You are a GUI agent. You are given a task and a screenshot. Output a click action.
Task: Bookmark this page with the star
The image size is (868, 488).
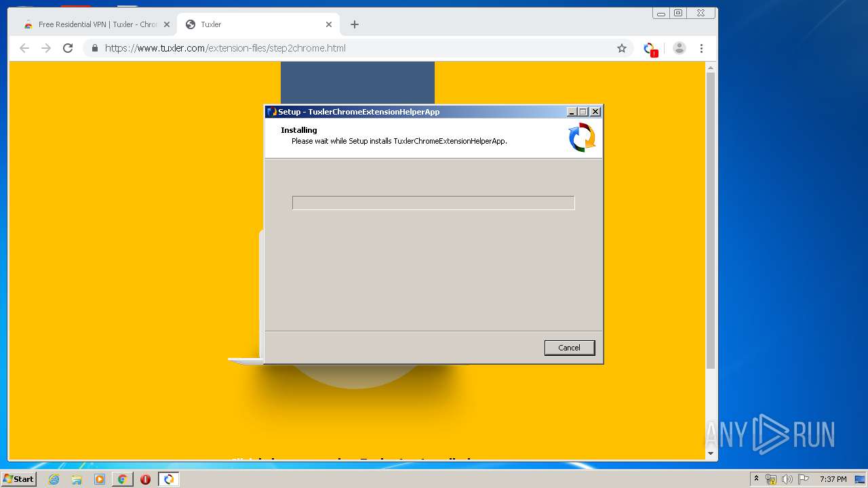point(622,48)
